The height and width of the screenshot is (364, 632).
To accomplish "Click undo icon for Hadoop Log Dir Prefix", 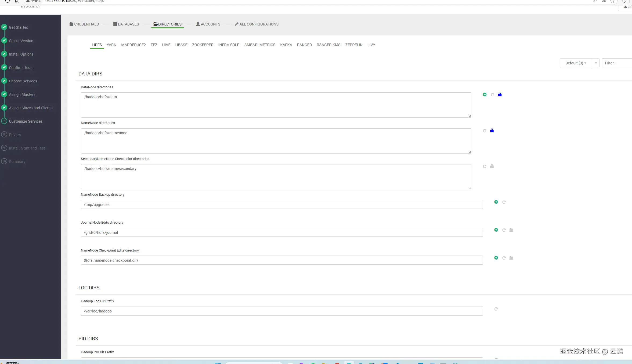I will click(496, 309).
